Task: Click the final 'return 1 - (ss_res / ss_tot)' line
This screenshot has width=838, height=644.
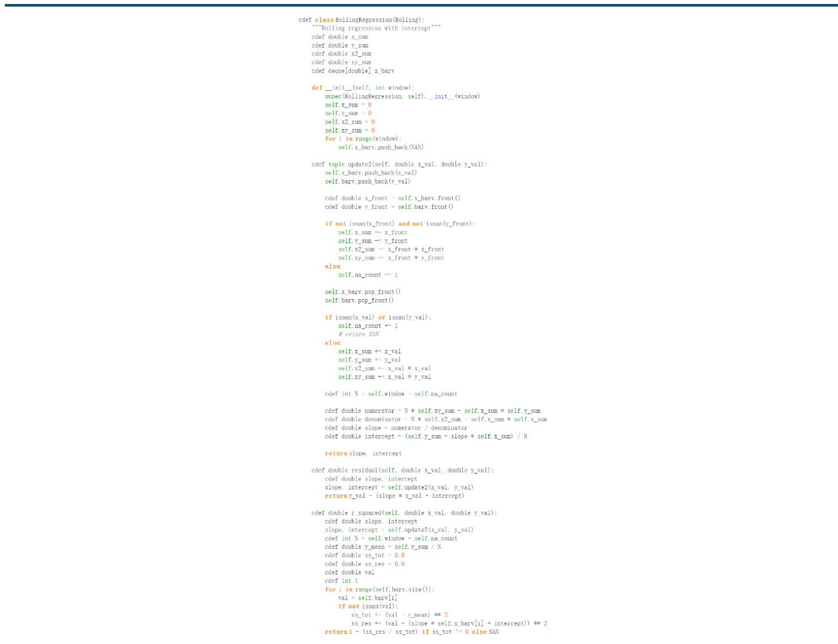Action: (x=412, y=632)
